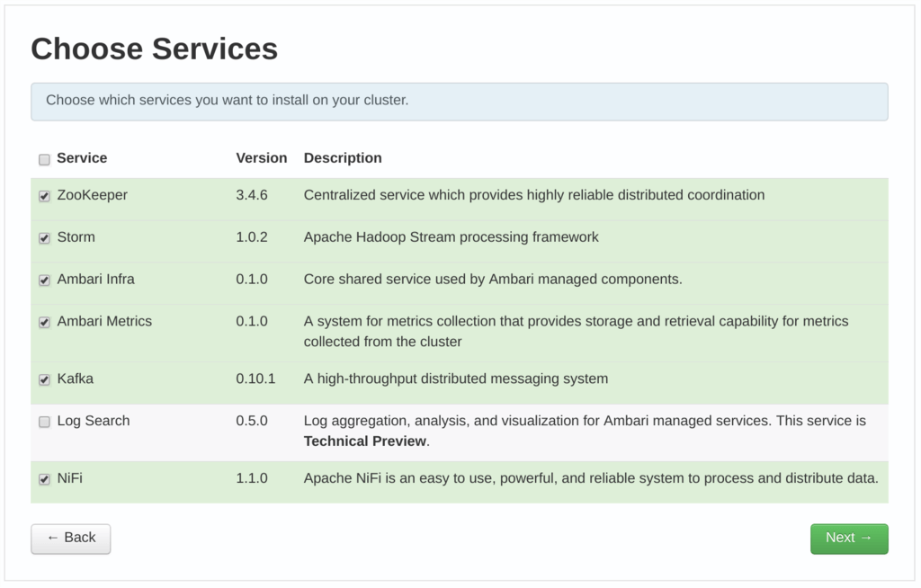Click the ZooKeeper distributed coordination description
Screen dimensions: 921x588
click(534, 195)
